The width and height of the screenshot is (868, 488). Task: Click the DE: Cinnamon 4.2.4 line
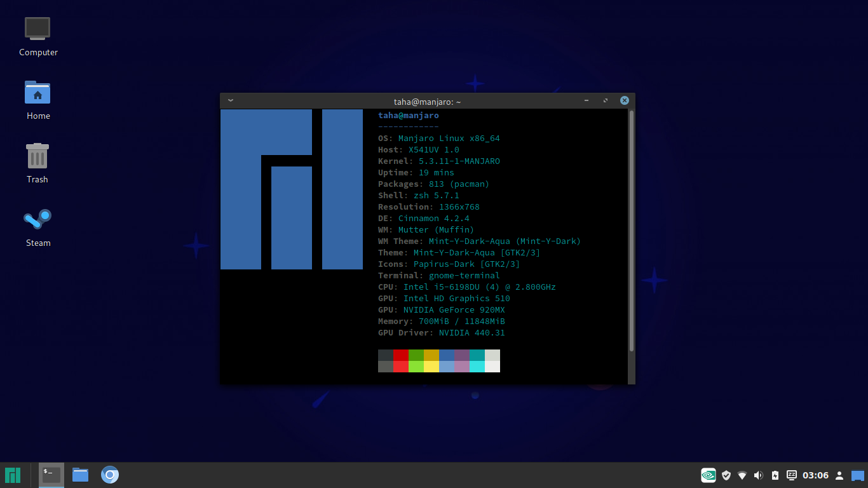424,218
